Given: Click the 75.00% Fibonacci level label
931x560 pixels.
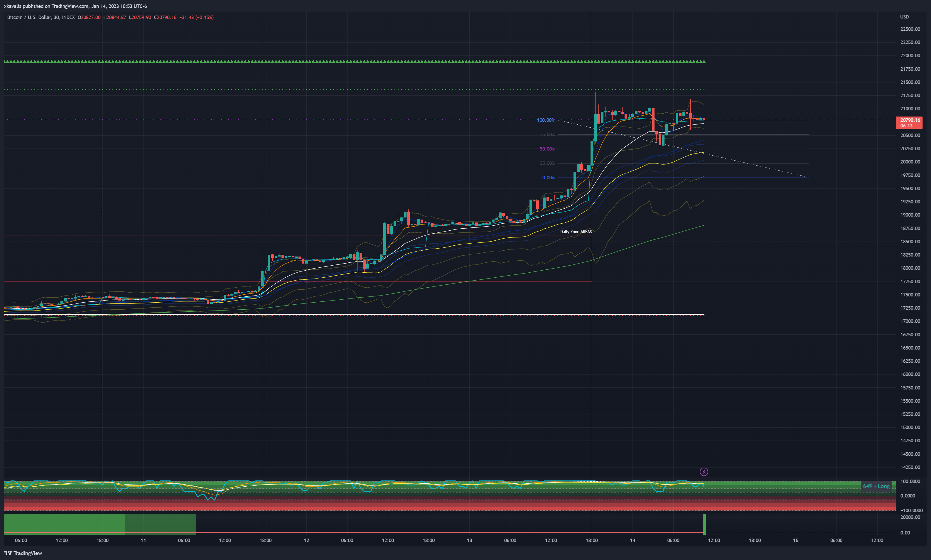Looking at the screenshot, I should (547, 135).
